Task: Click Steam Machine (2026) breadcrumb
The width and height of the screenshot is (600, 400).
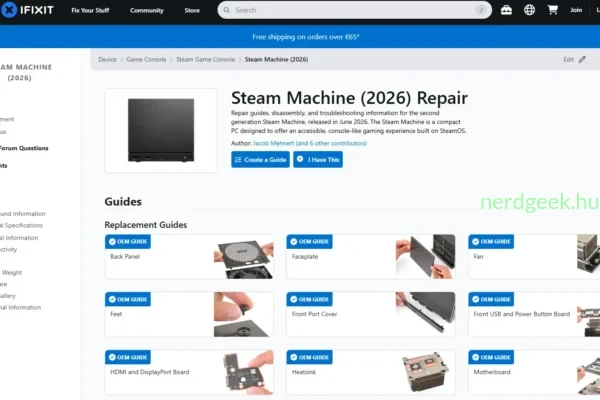Action: (x=276, y=59)
